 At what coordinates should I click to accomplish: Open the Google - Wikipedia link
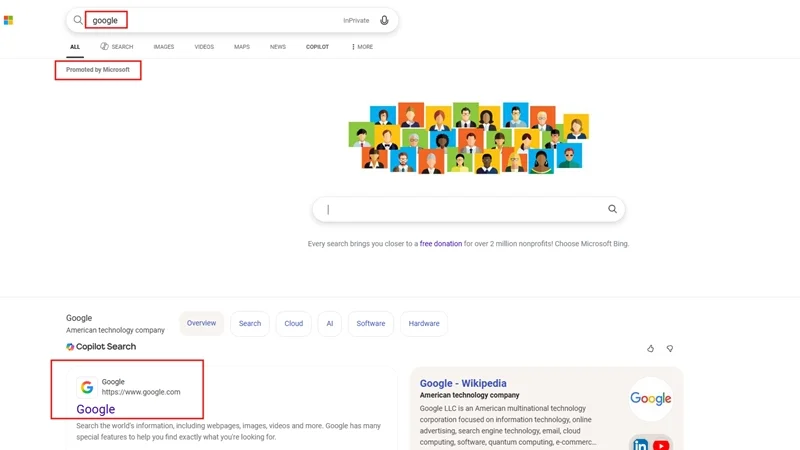tap(463, 383)
